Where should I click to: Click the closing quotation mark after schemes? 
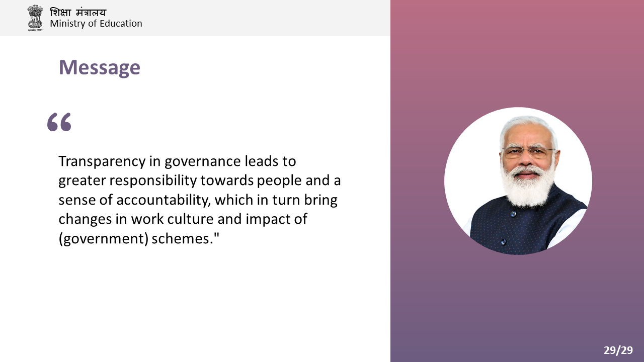(x=217, y=235)
